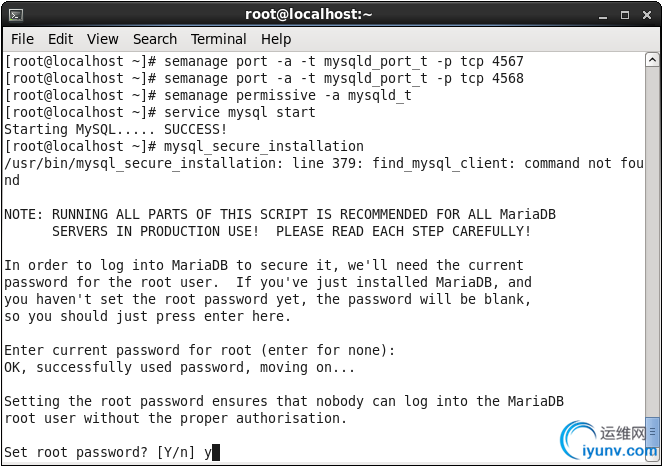663x467 pixels.
Task: Open the File menu
Action: 22,39
